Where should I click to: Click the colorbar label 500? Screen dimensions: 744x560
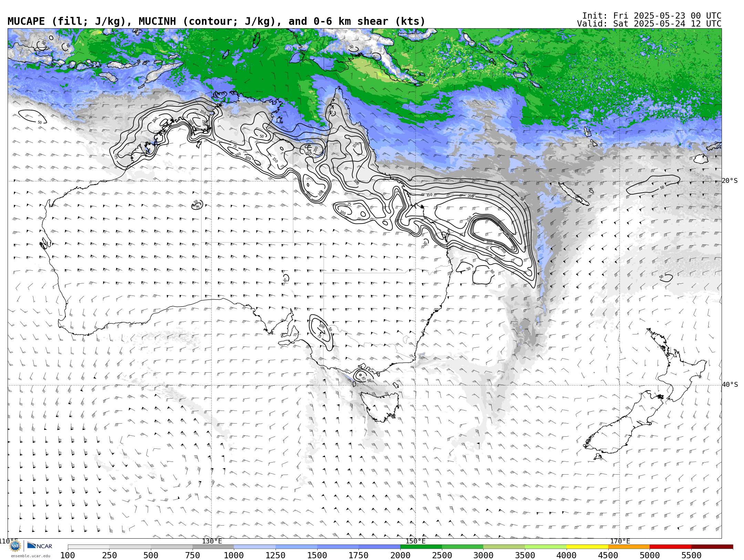(x=151, y=556)
